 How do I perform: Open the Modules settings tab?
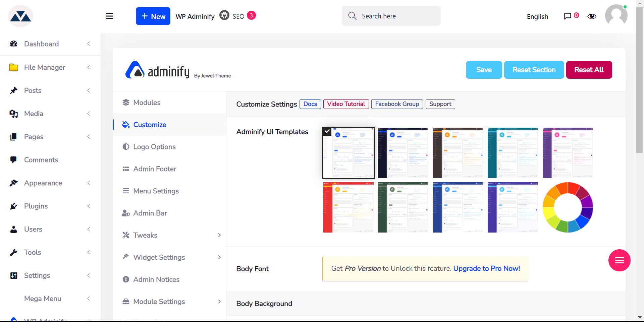pos(169,103)
